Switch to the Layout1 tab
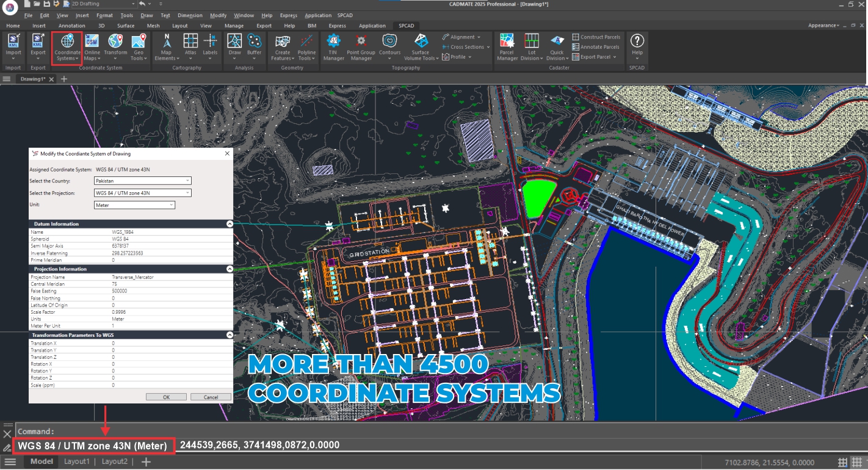868x470 pixels. pos(77,461)
